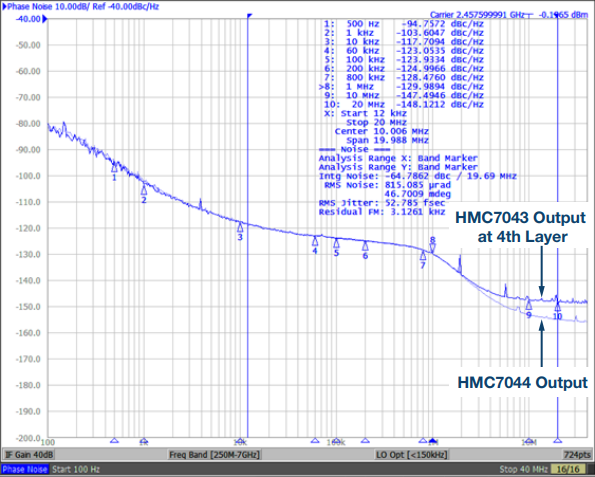Click marker 7 triangle at 800 kHz
Screen dimensions: 595x477
(x=423, y=256)
